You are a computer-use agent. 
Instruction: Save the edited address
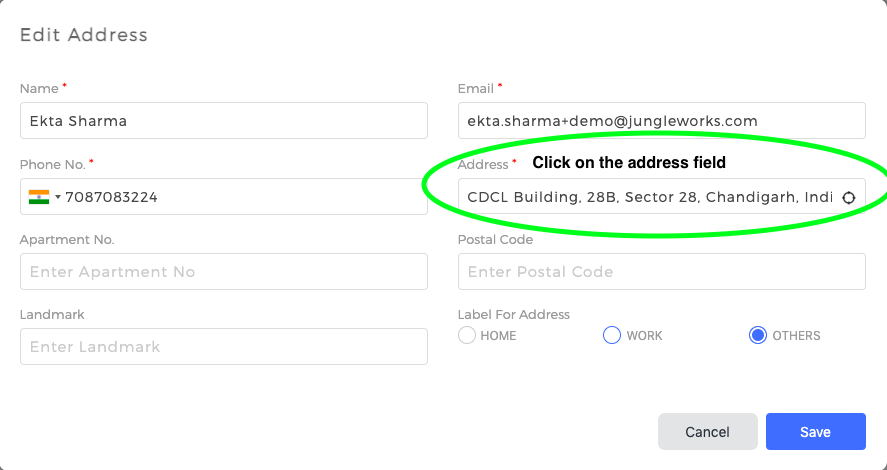(816, 432)
